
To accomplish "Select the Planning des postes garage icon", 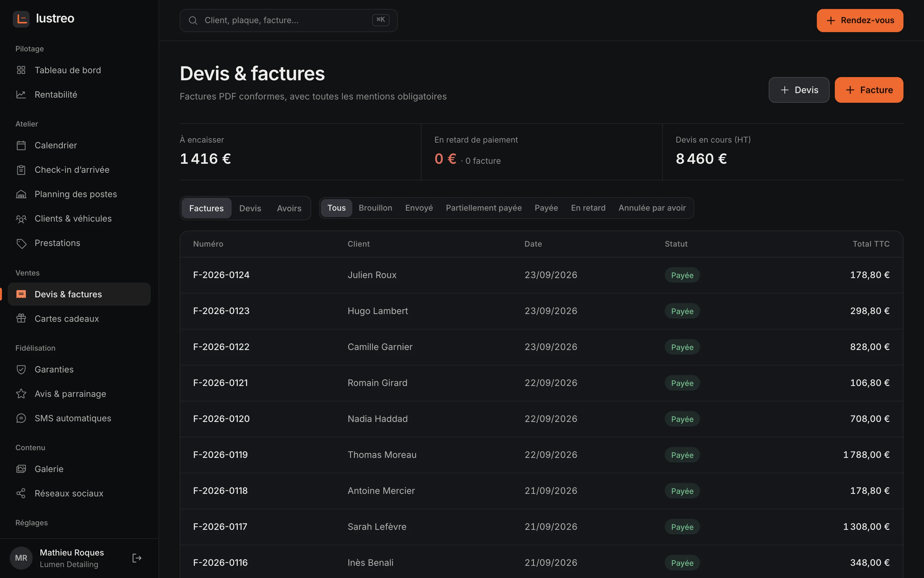I will [21, 194].
